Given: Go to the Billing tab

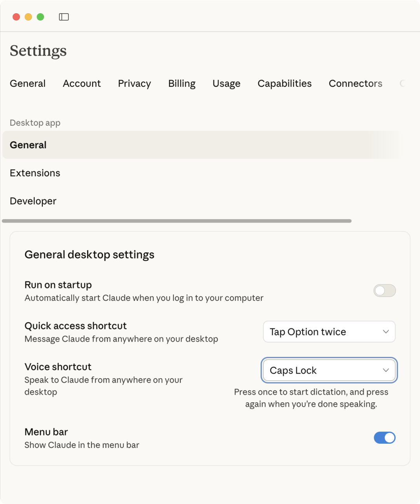Looking at the screenshot, I should pyautogui.click(x=182, y=84).
